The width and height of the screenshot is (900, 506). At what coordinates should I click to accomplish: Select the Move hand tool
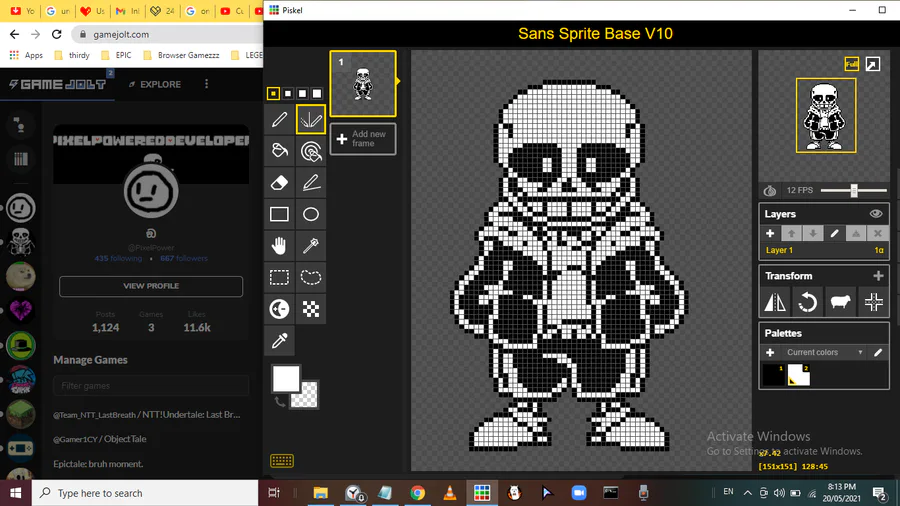point(280,246)
